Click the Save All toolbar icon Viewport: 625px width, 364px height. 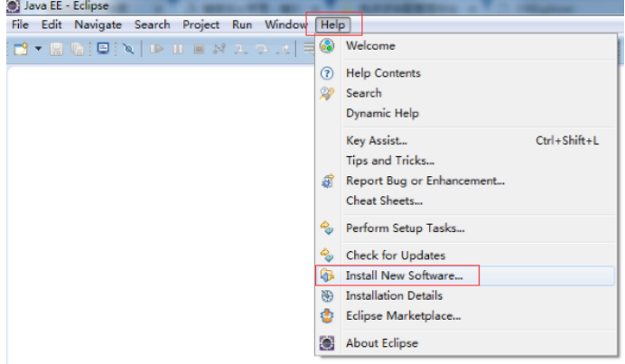pos(78,49)
